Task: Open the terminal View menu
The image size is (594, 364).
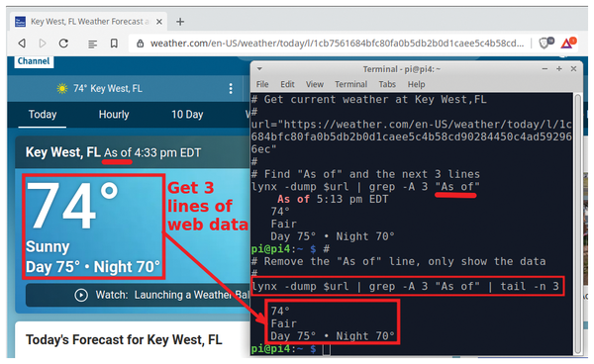Action: tap(315, 84)
